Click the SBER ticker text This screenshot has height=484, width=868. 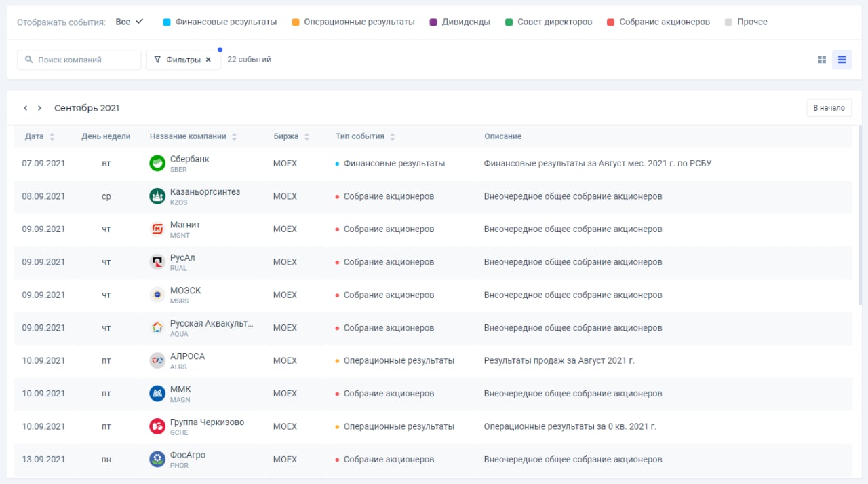pyautogui.click(x=178, y=170)
